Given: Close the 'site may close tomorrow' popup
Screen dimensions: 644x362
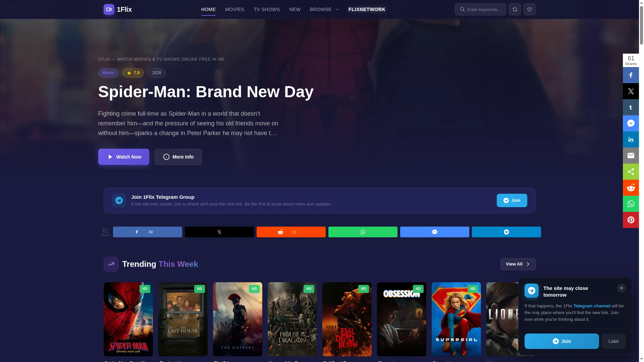Looking at the screenshot, I should (621, 288).
